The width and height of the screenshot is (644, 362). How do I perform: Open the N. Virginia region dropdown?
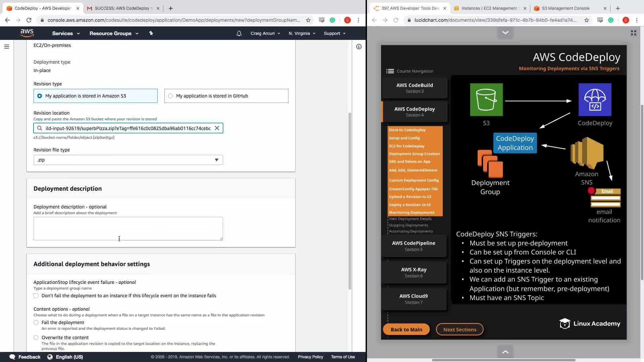click(x=302, y=33)
